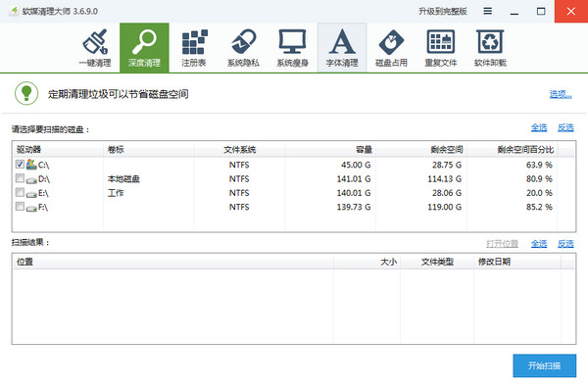The width and height of the screenshot is (588, 387).
Task: Check the D:\ drive checkbox
Action: click(x=20, y=178)
